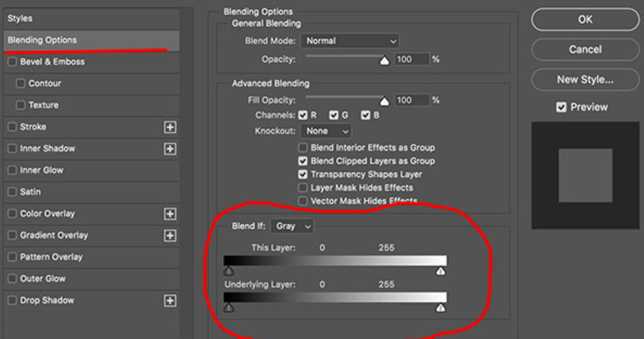Enable the Texture checkbox
This screenshot has height=339, width=644.
click(x=21, y=105)
